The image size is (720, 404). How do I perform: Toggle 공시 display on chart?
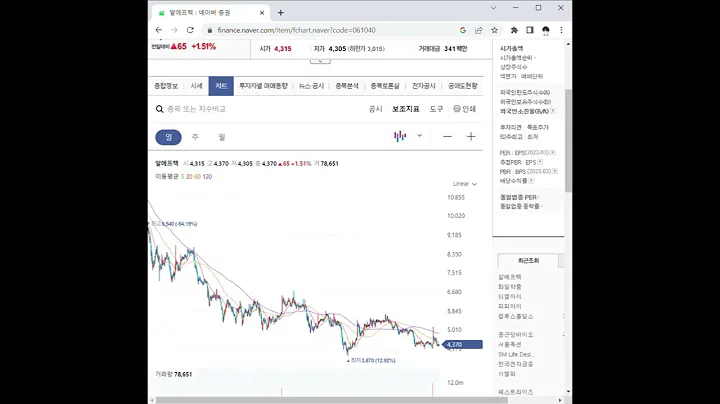376,109
